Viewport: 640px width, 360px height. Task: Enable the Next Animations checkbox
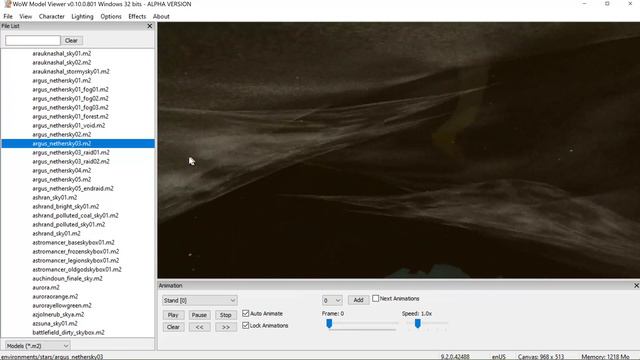click(x=376, y=298)
